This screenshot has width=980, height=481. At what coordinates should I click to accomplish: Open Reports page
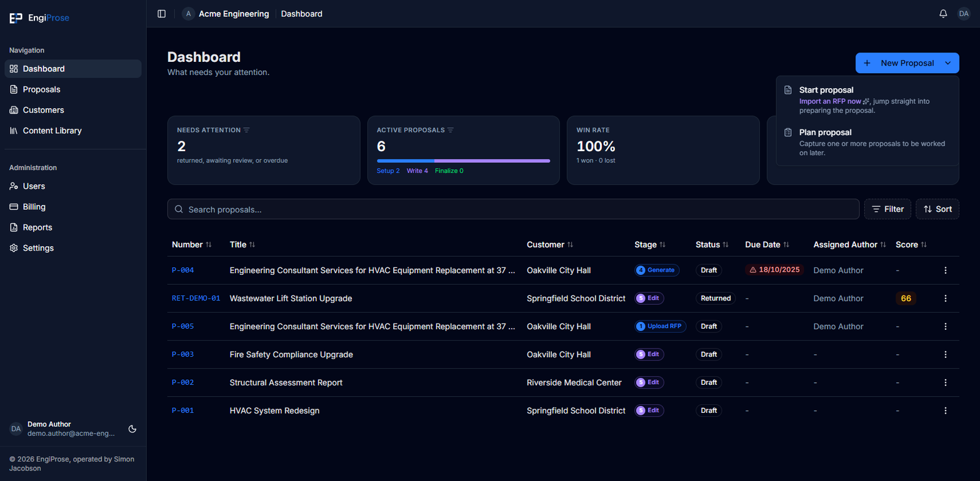pyautogui.click(x=73, y=227)
